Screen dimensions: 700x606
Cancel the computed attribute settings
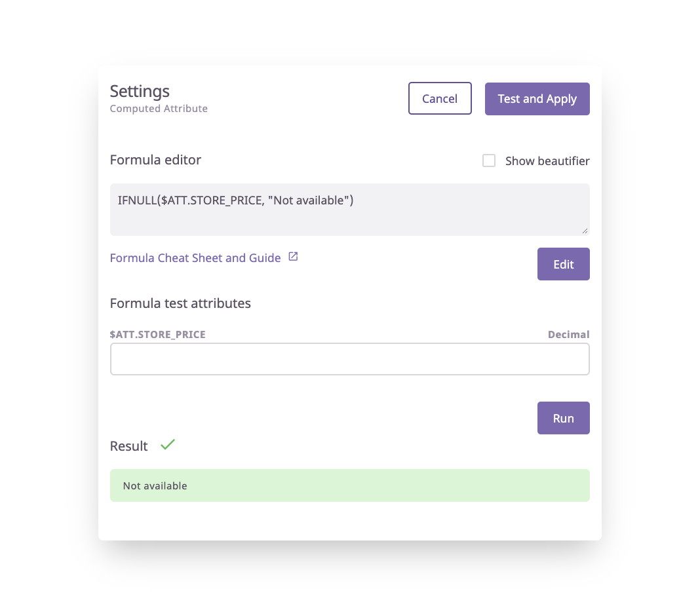click(440, 99)
